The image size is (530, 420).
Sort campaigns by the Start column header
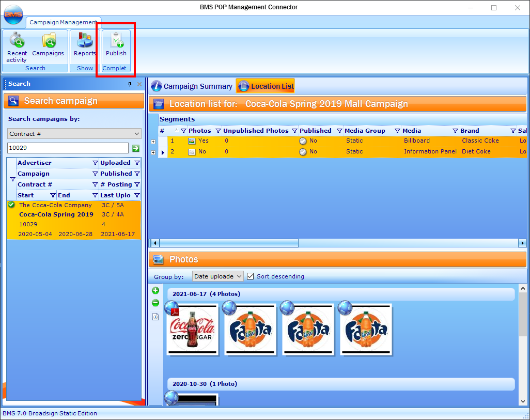pos(26,195)
